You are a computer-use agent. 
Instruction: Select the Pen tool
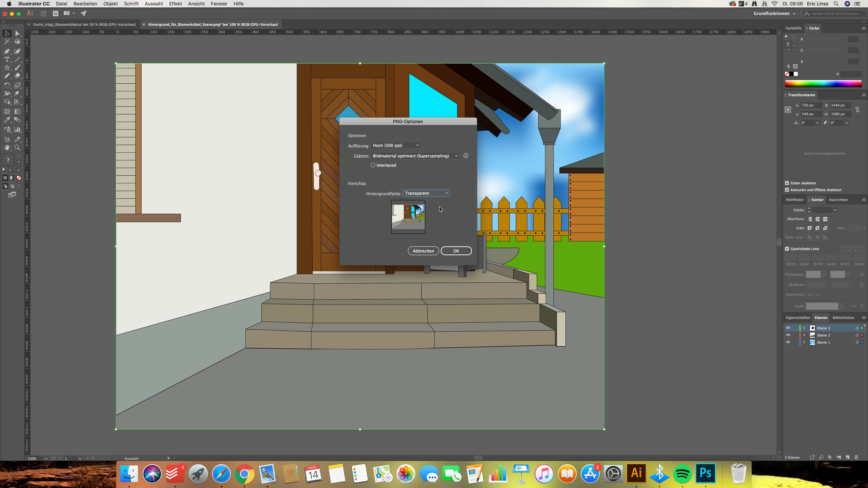[x=7, y=51]
